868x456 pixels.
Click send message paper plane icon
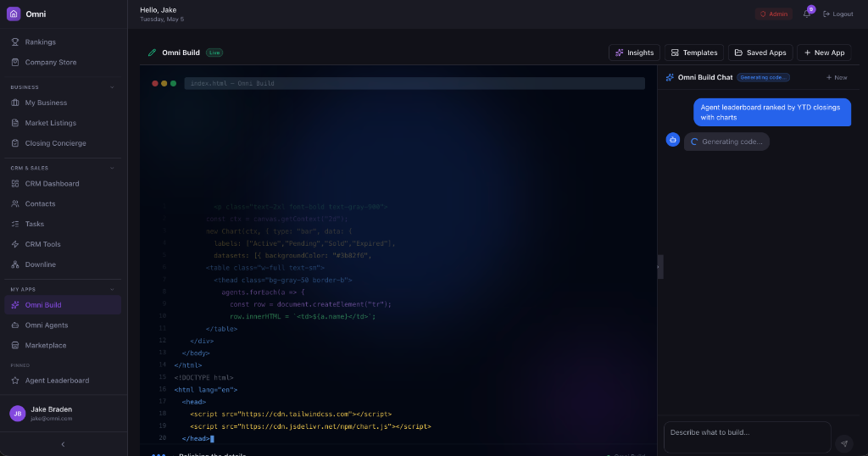[x=844, y=442]
